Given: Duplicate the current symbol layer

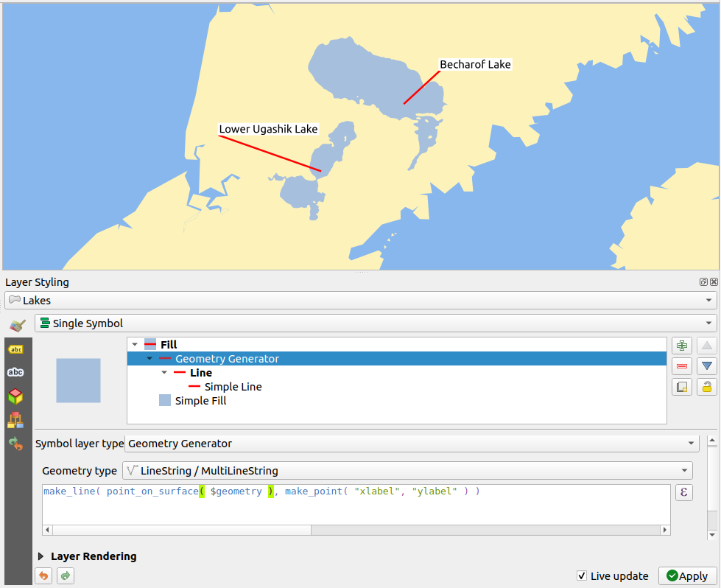Looking at the screenshot, I should pos(682,387).
